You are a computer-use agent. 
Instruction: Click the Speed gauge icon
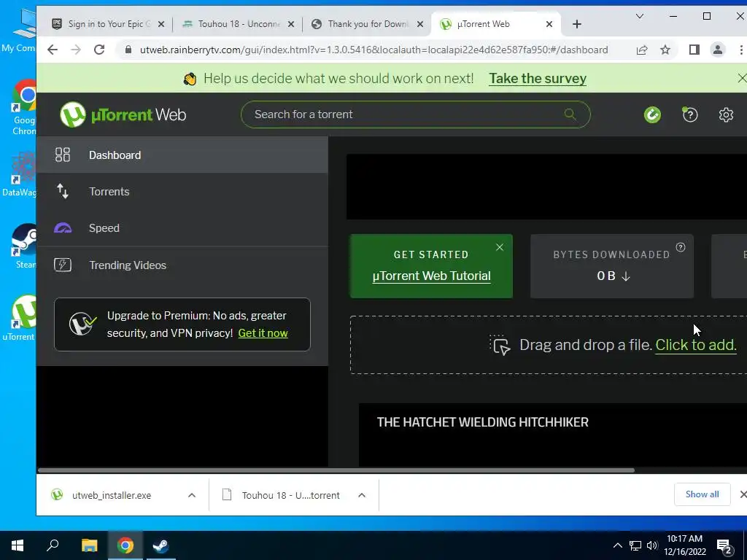click(63, 228)
